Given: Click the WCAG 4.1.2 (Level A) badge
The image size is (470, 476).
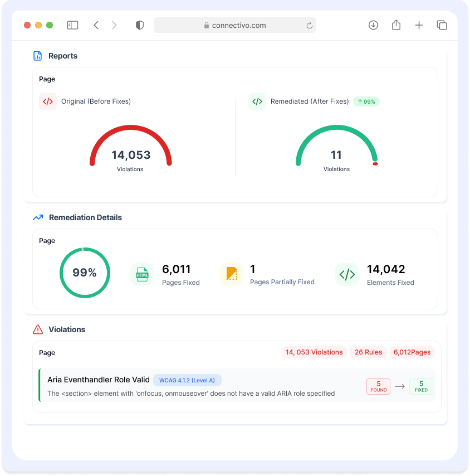Looking at the screenshot, I should 187,380.
